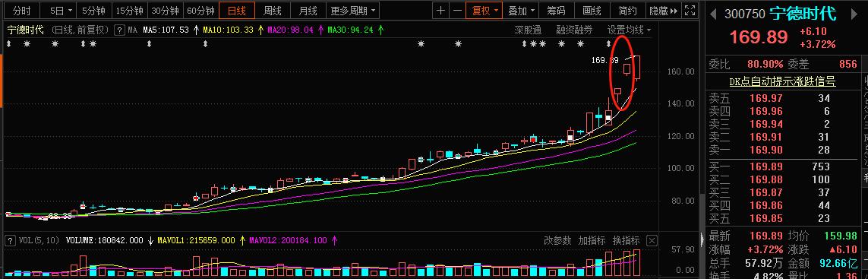Screen dimensions: 868x279
Task: Select the 卖三 169.94 order row
Action: tap(783, 124)
